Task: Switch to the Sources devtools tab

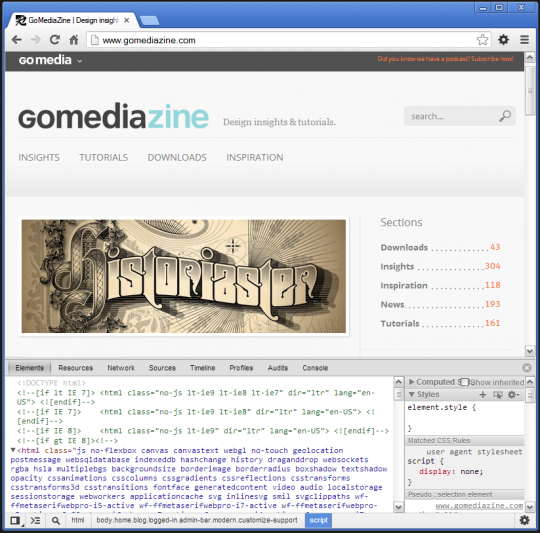Action: [162, 368]
